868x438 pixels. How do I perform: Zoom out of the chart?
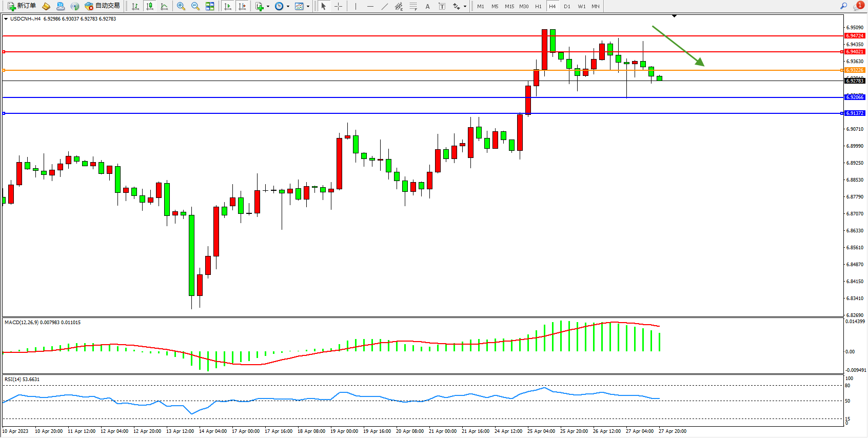(195, 6)
